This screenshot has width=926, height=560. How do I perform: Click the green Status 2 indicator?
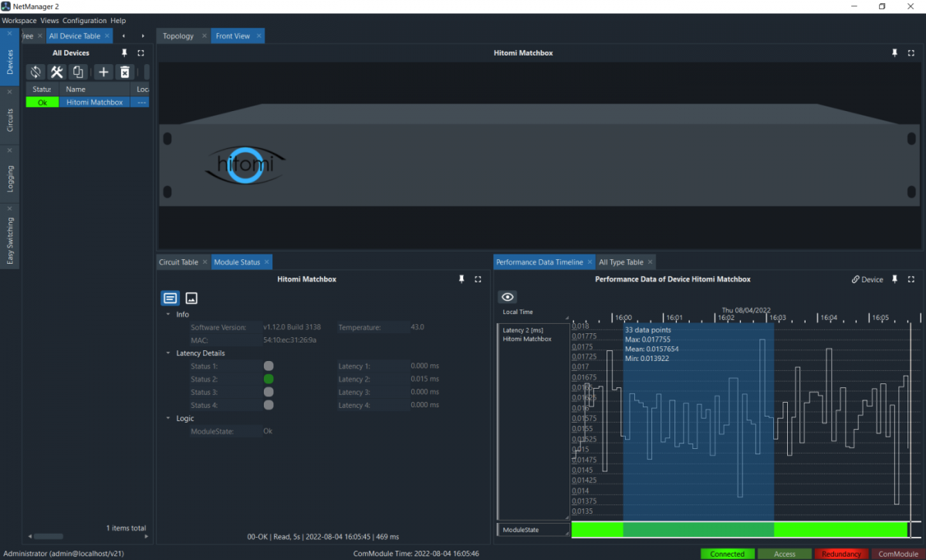[x=269, y=379]
